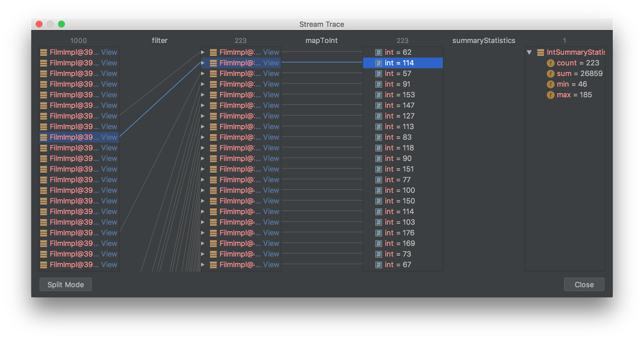The width and height of the screenshot is (644, 342).
Task: Select the IntSummaryStatistics result name
Action: coord(576,52)
